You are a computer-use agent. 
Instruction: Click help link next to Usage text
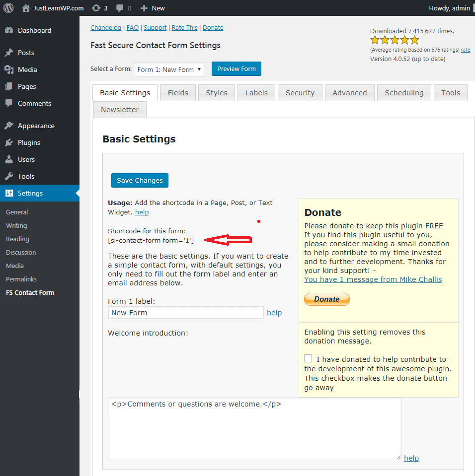click(x=142, y=212)
